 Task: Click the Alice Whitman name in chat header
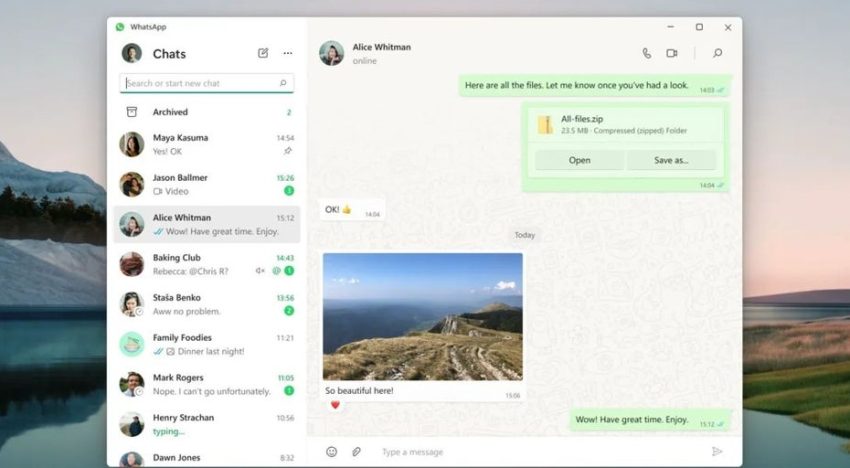pos(382,47)
